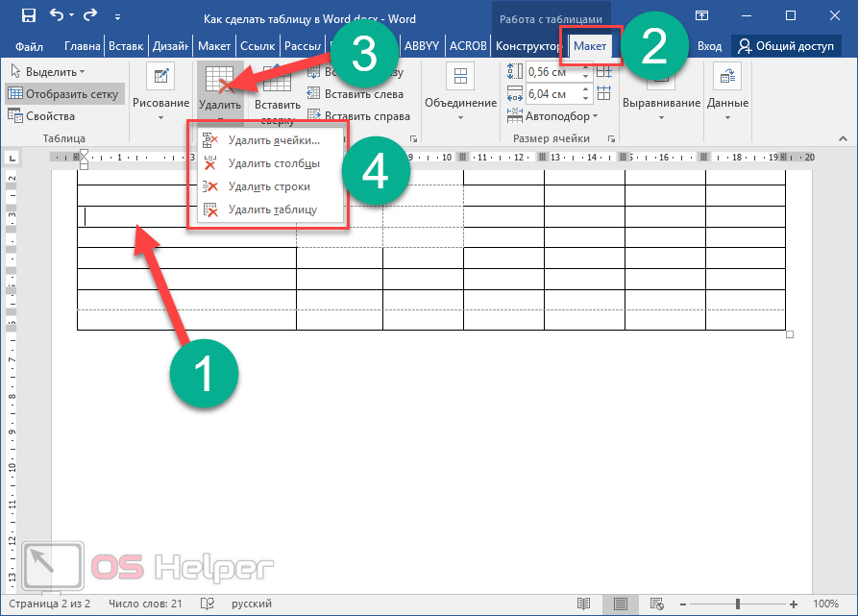Click the spell check icon in status bar
Viewport: 858px width, 616px height.
(207, 604)
